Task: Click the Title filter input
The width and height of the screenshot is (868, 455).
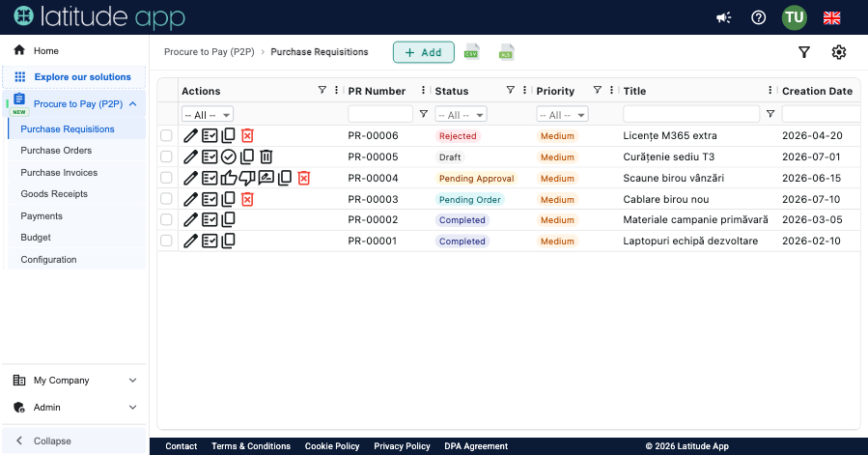Action: (691, 114)
